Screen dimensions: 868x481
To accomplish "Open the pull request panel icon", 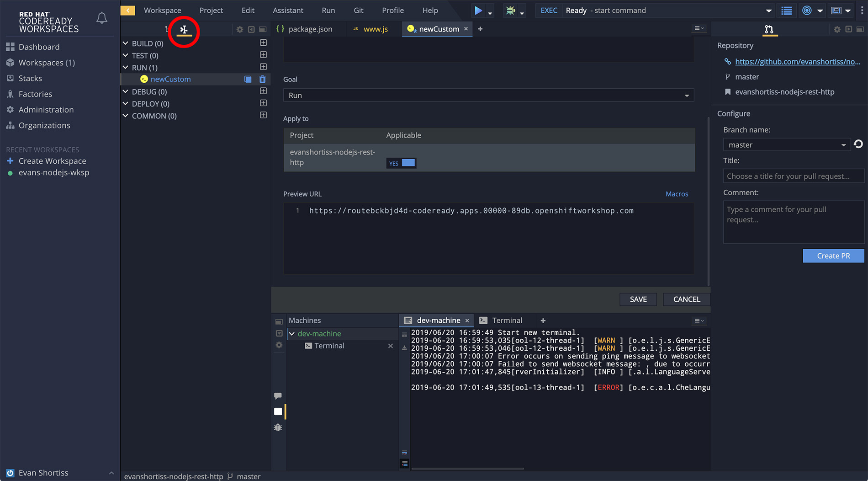I will (769, 30).
